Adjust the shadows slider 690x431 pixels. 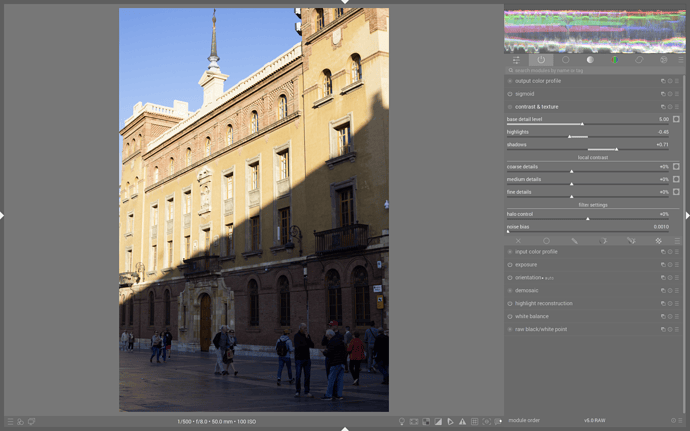[x=588, y=146]
